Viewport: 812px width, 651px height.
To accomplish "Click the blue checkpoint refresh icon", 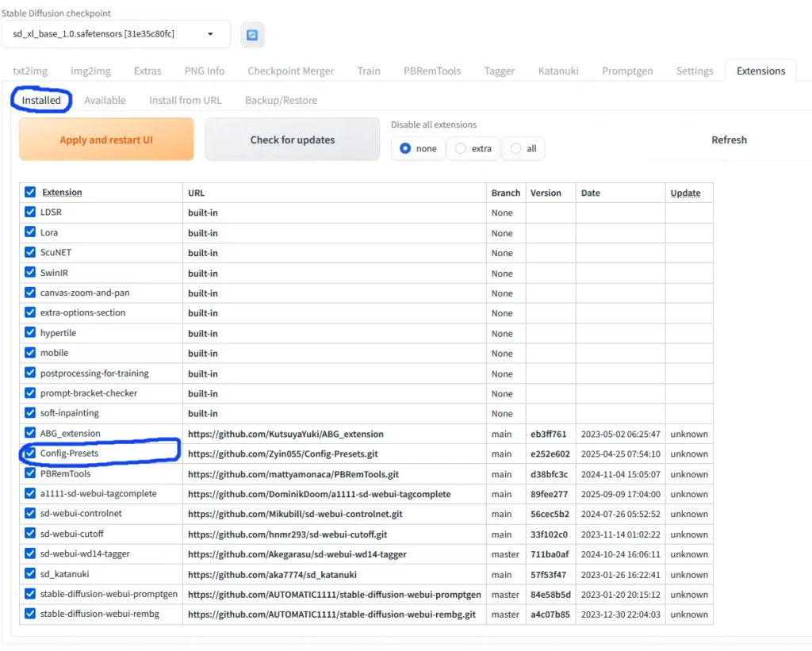I will pos(252,35).
